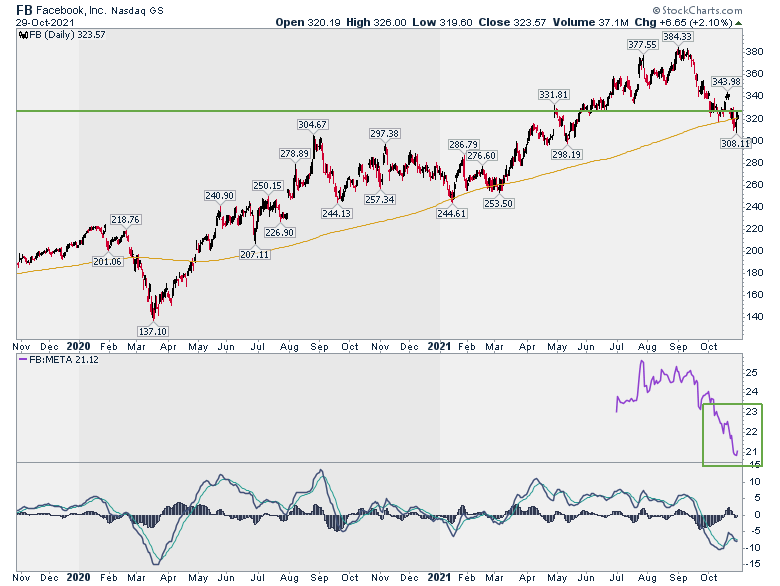Click the 343.98 price label

click(726, 82)
